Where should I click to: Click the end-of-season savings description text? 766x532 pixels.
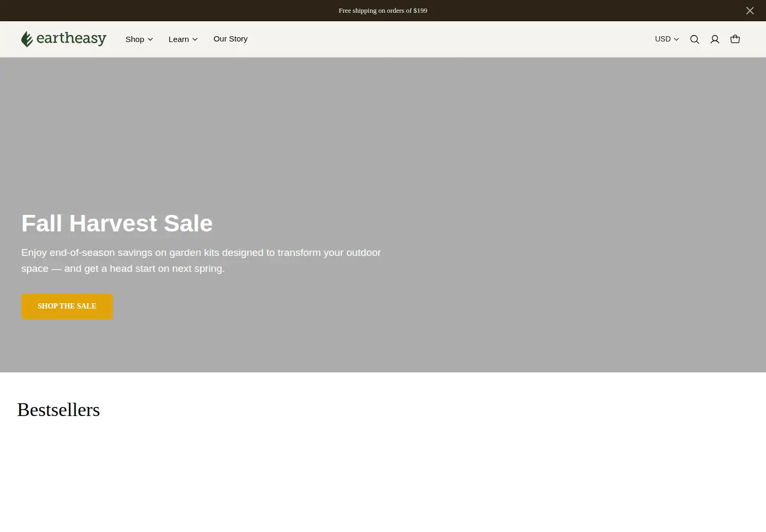click(201, 261)
